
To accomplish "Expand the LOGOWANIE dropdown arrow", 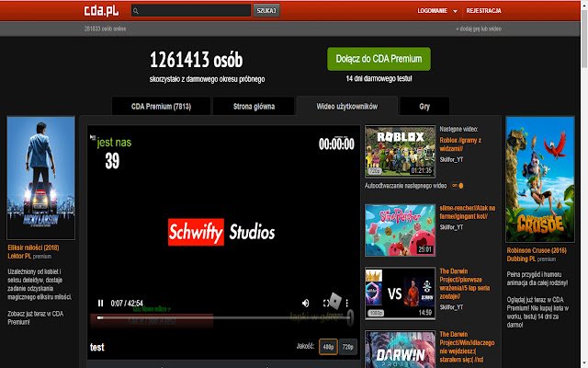I will [456, 11].
